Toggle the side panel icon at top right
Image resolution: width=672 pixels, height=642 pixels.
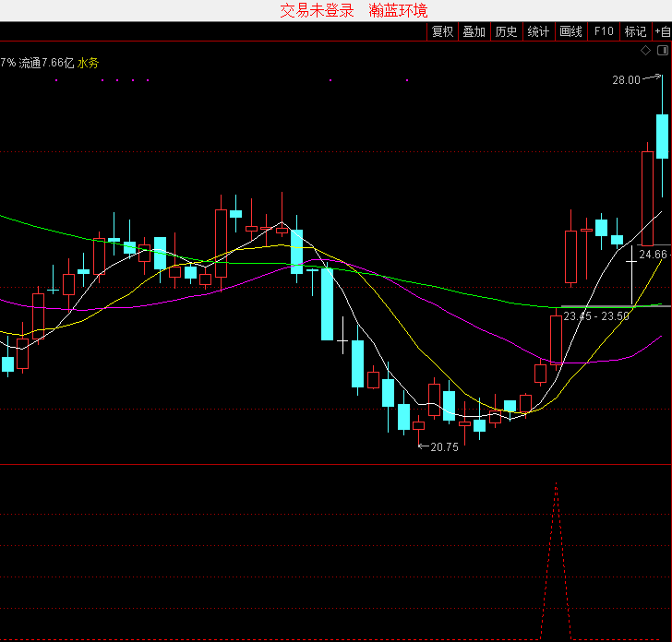click(x=661, y=51)
